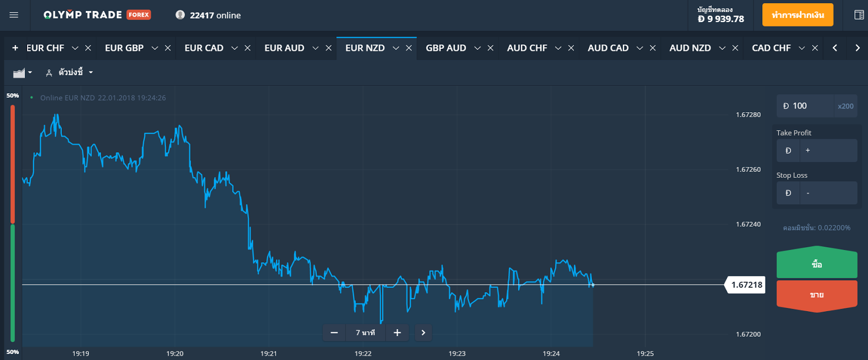This screenshot has width=868, height=360.
Task: Switch to the EUR CAD tab
Action: 204,48
